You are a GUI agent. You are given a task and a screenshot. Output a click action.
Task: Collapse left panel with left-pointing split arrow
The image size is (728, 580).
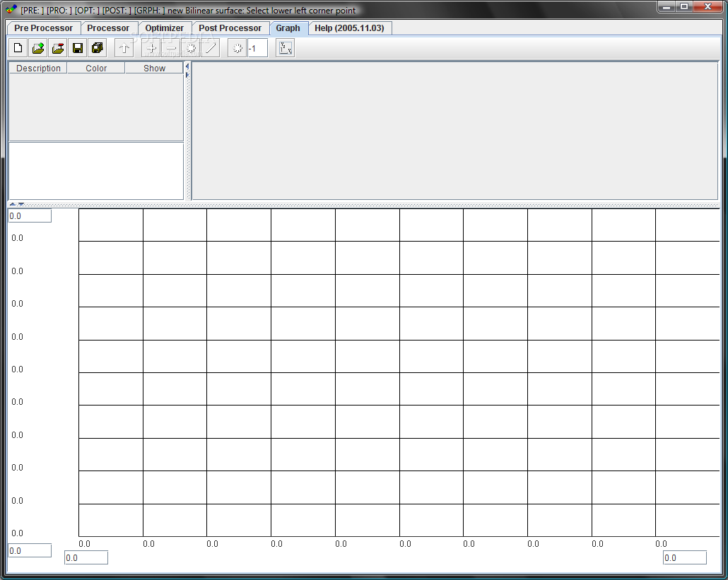(x=187, y=67)
